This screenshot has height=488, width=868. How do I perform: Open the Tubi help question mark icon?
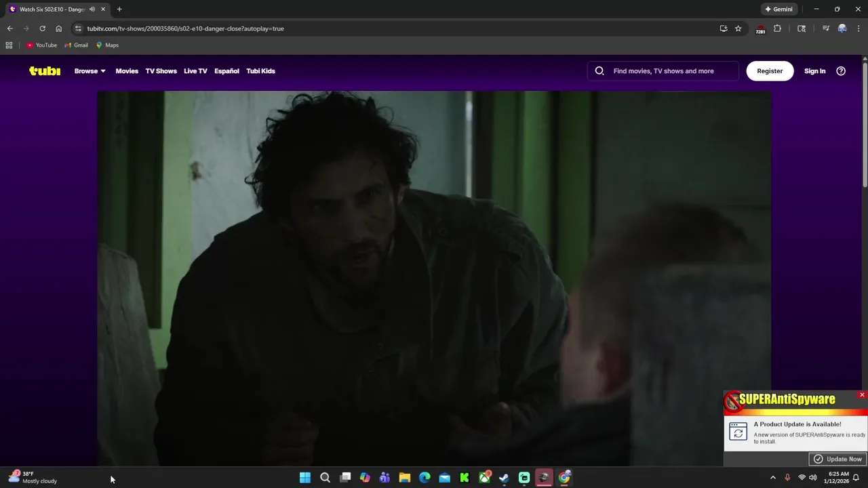click(841, 70)
